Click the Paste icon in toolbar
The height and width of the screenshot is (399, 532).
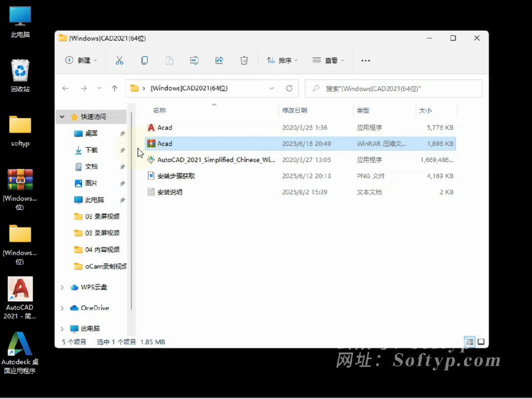(169, 61)
